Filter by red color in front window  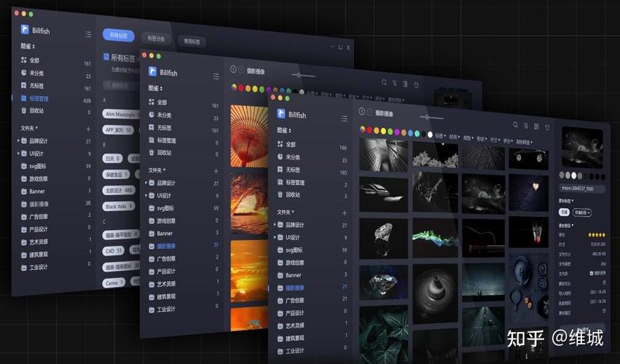[x=369, y=130]
